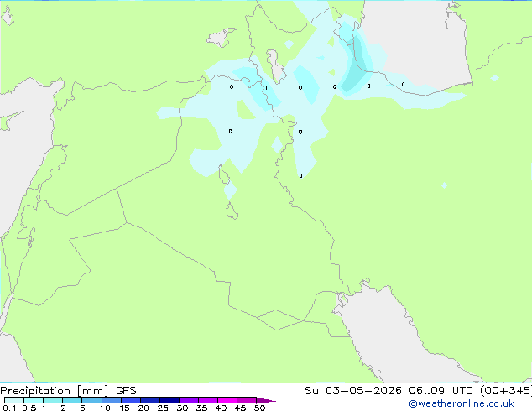
Task: Click the '[mm]' unit label
Action: pos(92,391)
